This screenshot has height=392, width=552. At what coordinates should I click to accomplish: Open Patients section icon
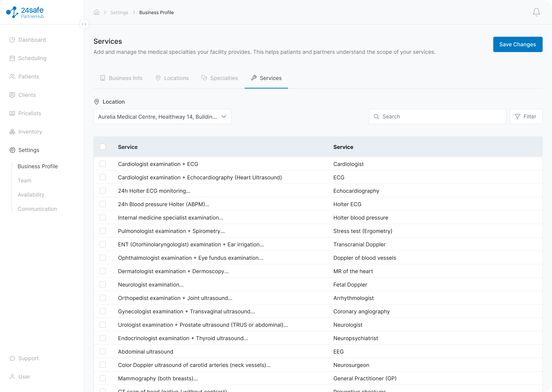pos(12,77)
